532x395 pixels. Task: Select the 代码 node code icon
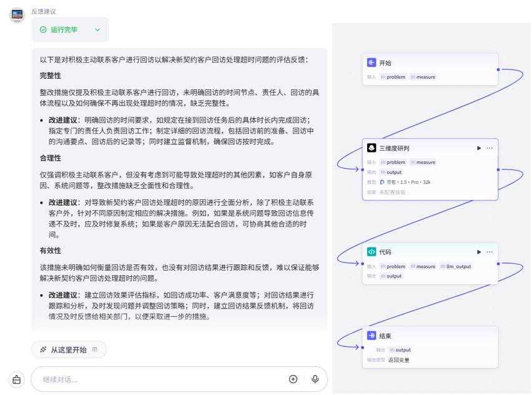pos(372,252)
